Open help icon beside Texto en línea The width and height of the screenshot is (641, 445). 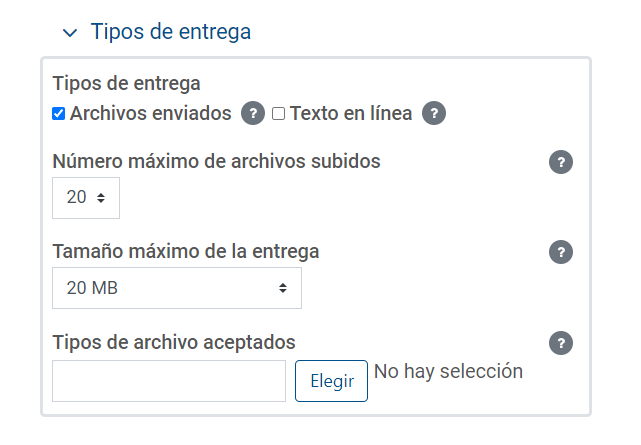click(x=433, y=113)
